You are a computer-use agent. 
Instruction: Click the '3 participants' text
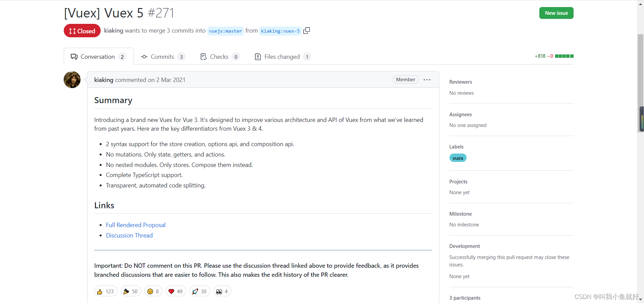pos(465,298)
